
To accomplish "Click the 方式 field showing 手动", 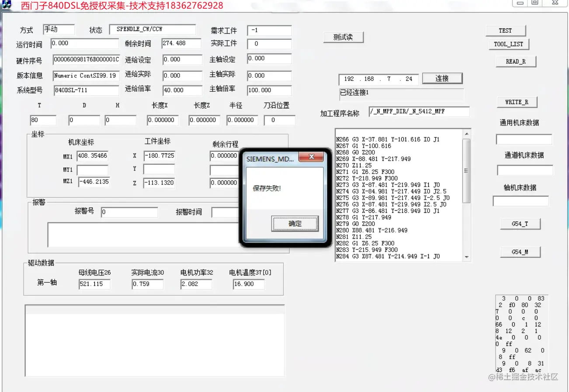I will [58, 29].
